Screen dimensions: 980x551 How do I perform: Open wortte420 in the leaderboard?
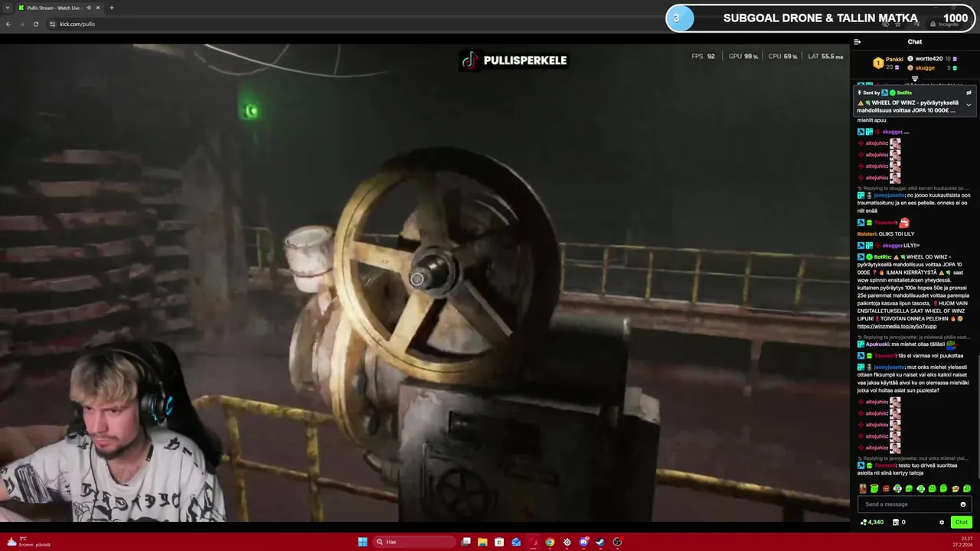pyautogui.click(x=929, y=59)
